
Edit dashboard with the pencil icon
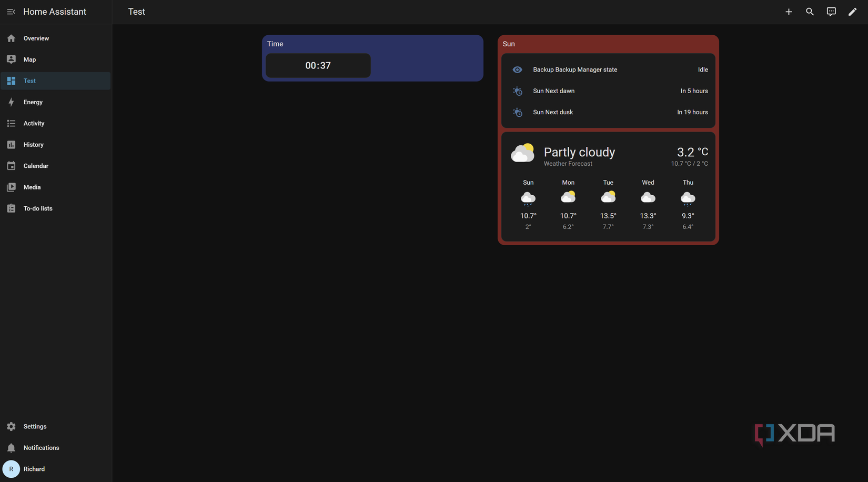pos(852,12)
